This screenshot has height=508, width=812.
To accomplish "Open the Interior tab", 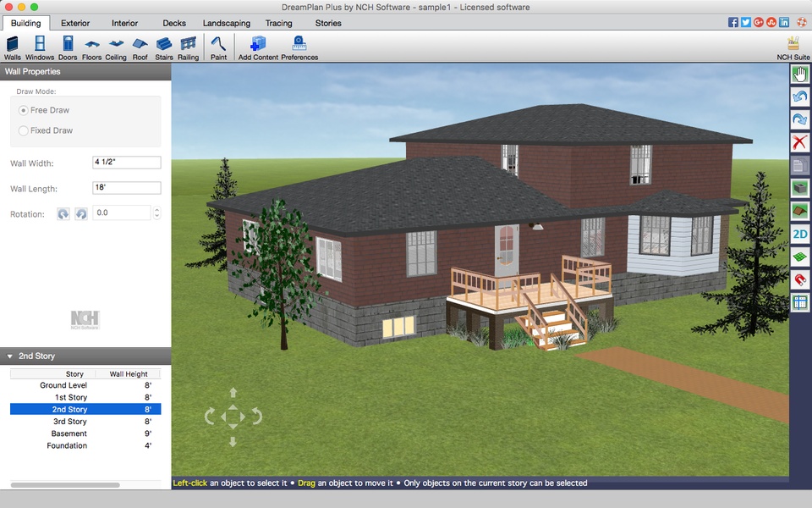I will coord(125,23).
